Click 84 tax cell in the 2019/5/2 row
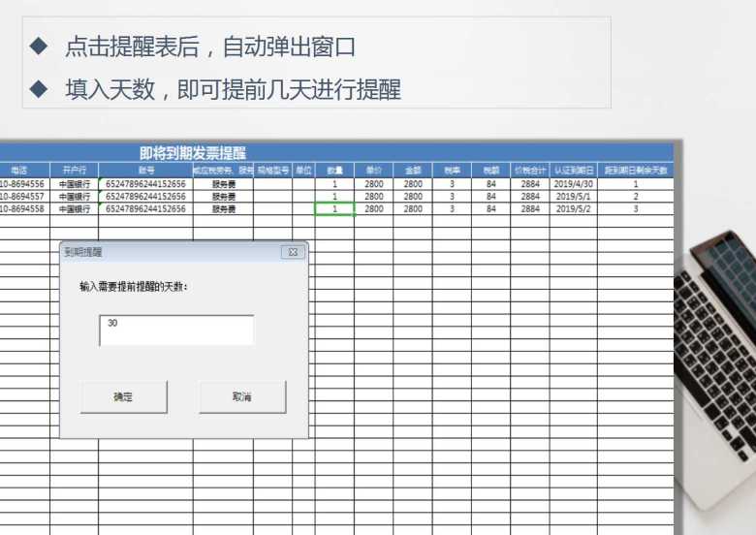 (x=490, y=209)
